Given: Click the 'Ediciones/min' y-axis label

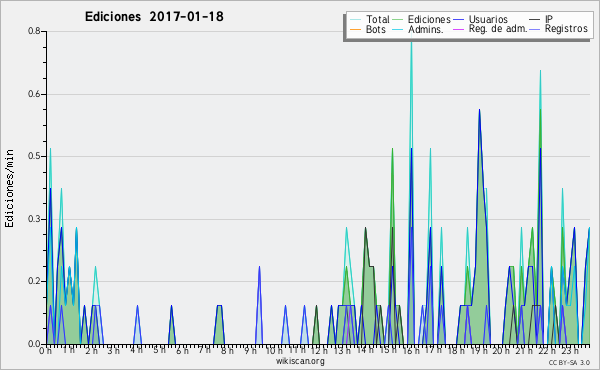Looking at the screenshot, I should pos(9,188).
